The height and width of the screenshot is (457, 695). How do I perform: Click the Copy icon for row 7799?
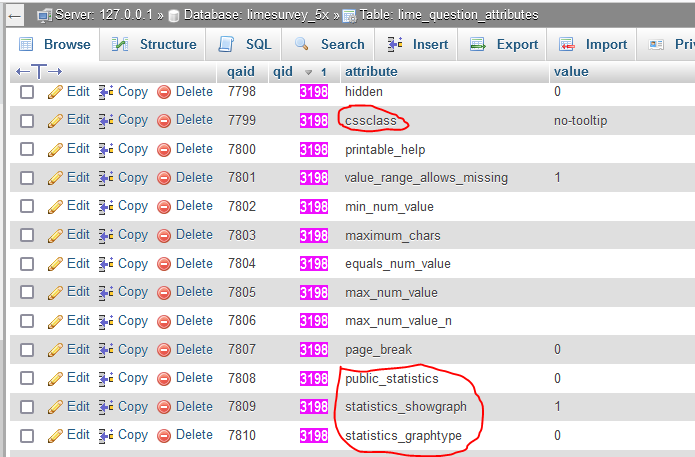pyautogui.click(x=107, y=120)
